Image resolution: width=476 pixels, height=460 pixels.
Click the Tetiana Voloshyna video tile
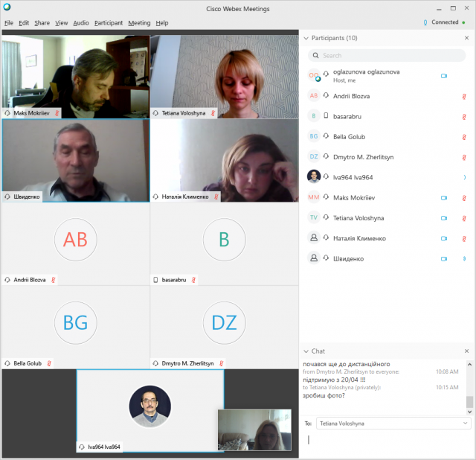click(x=225, y=77)
